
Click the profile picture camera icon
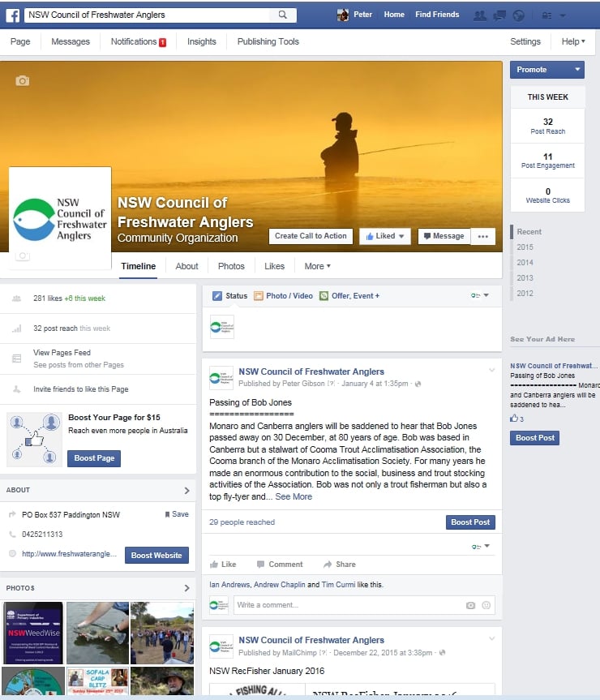[23, 256]
